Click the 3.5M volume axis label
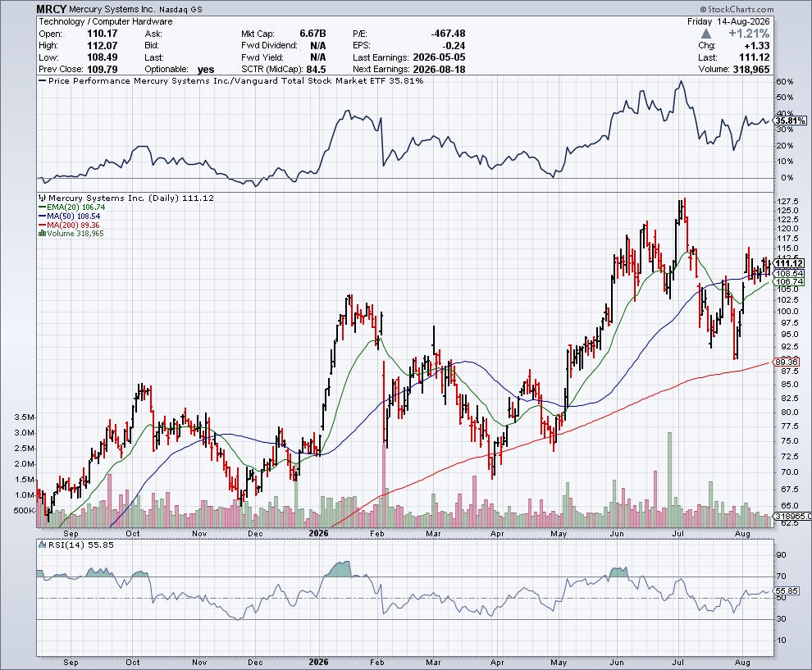Viewport: 812px width, 670px height. (25, 417)
